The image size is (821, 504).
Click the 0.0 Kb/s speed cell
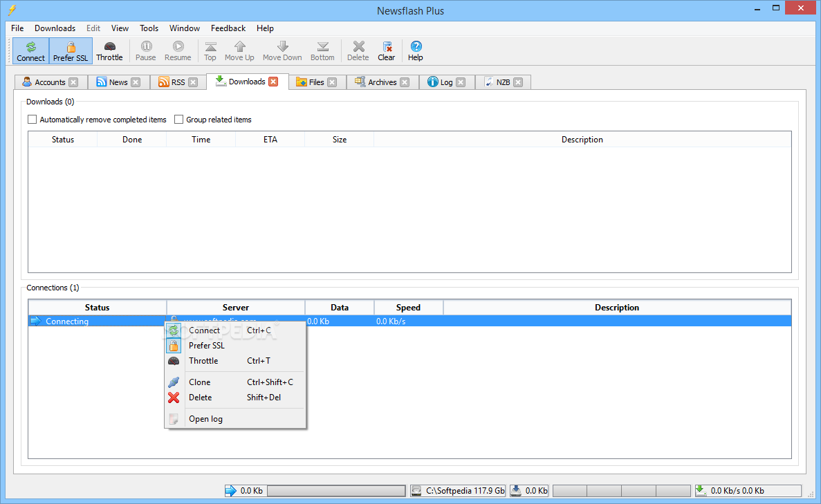[408, 321]
